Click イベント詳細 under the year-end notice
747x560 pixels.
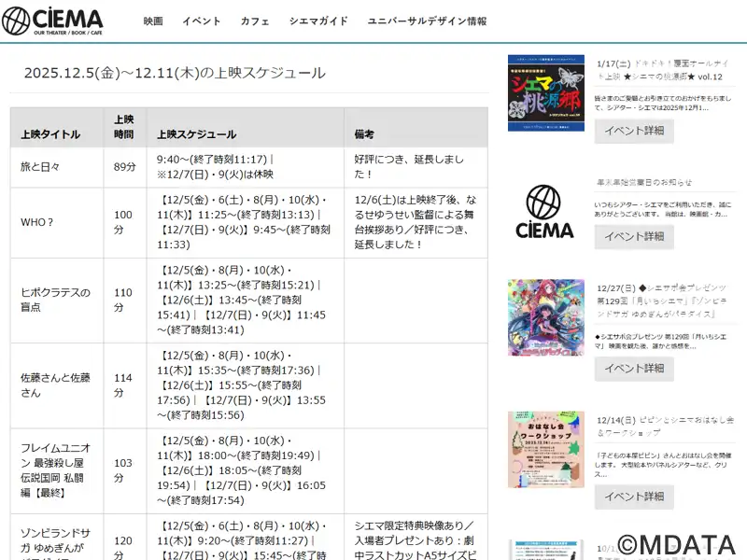pyautogui.click(x=634, y=236)
